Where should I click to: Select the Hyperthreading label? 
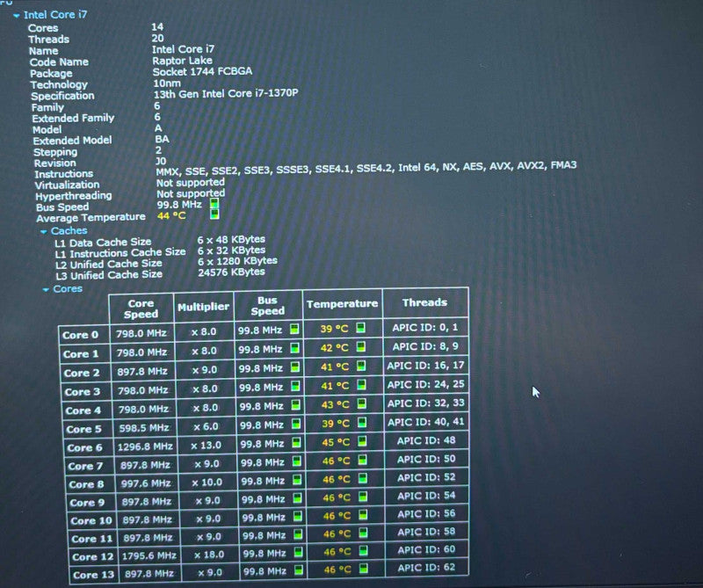click(x=74, y=196)
